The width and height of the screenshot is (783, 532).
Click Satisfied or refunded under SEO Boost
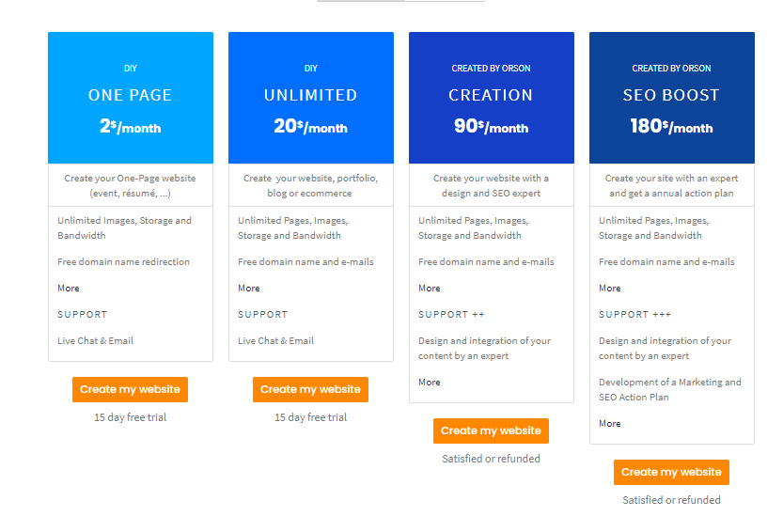[671, 500]
